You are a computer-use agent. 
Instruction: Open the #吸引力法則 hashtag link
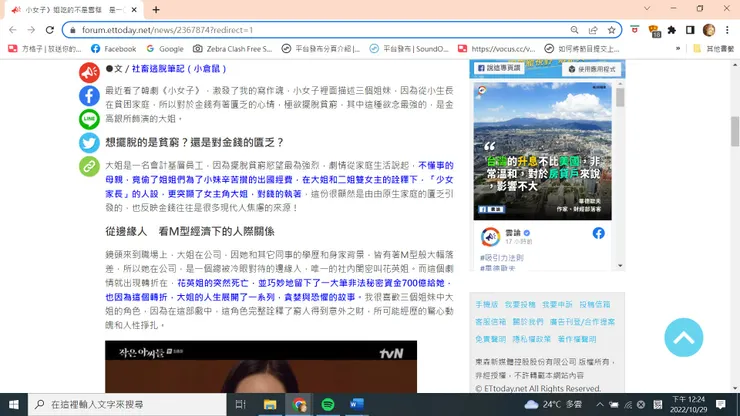pos(502,258)
